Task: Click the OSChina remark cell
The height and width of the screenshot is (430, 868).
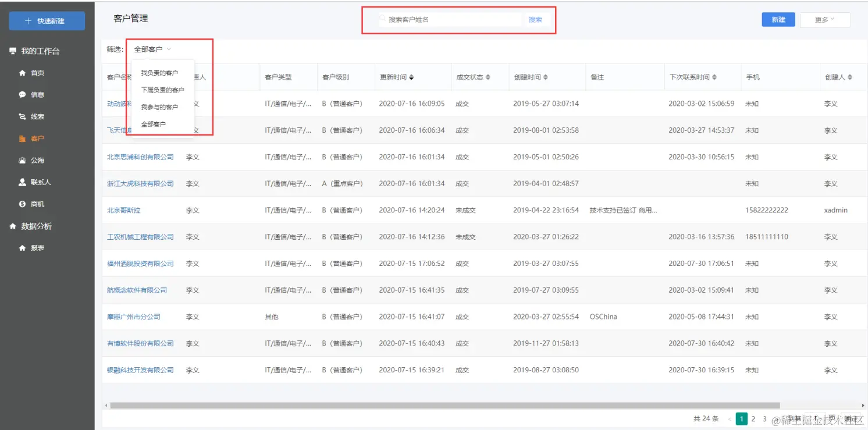Action: (x=603, y=317)
